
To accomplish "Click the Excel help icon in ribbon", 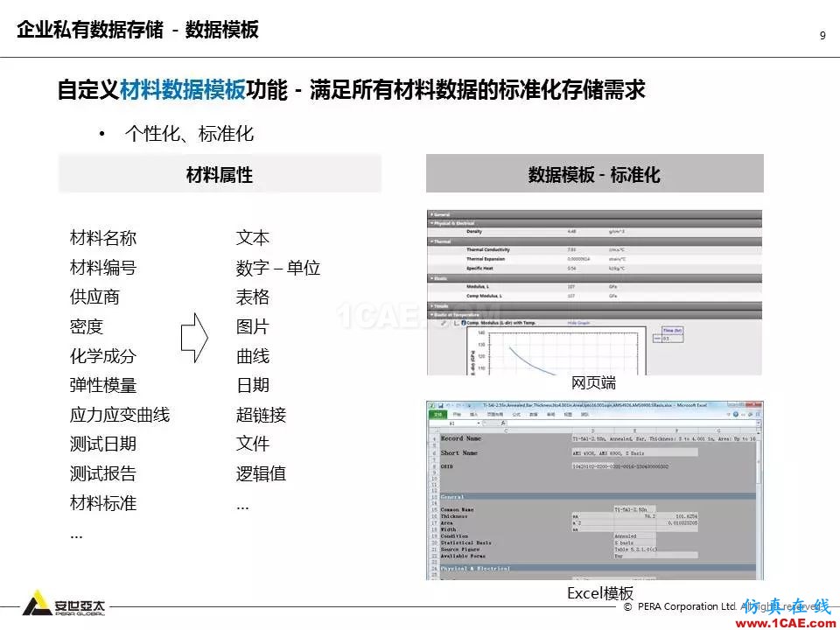I will pos(736,415).
